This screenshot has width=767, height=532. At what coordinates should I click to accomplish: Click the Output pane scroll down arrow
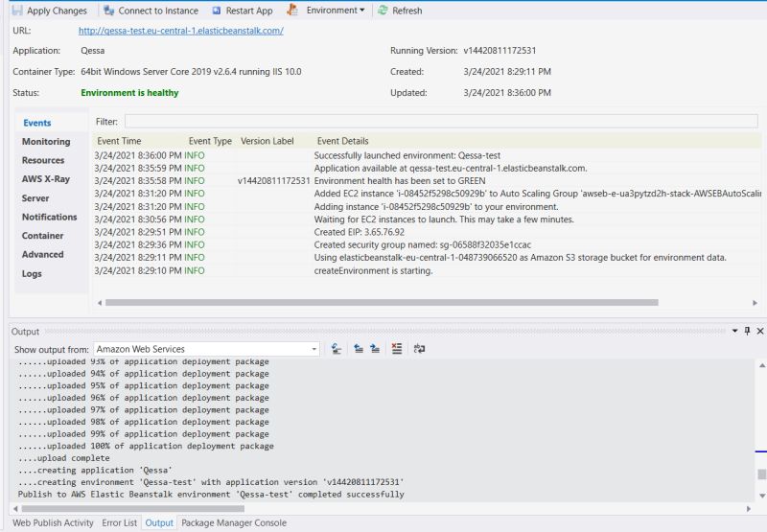point(761,496)
